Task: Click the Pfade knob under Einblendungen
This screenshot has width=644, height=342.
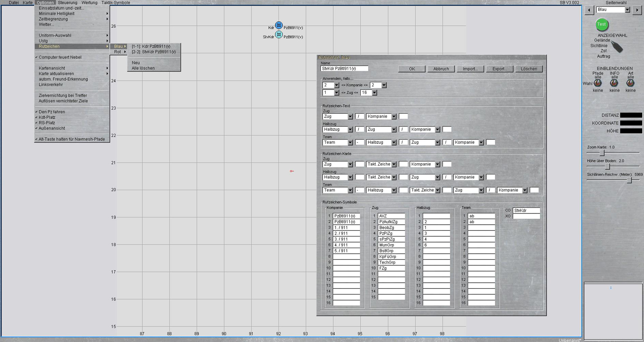Action: click(598, 83)
